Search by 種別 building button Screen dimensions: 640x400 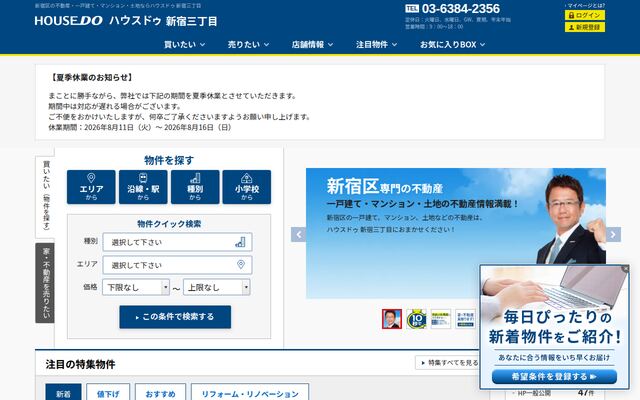(195, 187)
